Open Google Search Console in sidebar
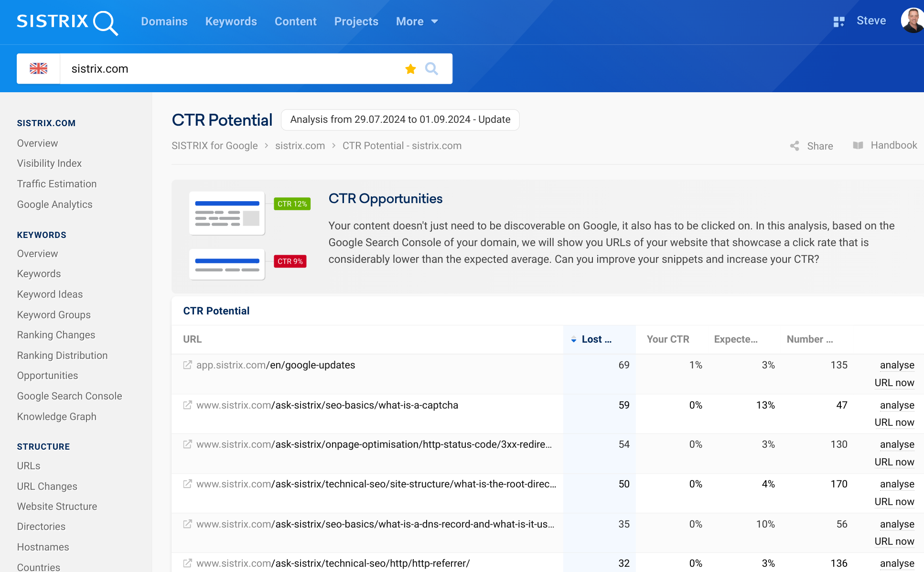 (69, 396)
